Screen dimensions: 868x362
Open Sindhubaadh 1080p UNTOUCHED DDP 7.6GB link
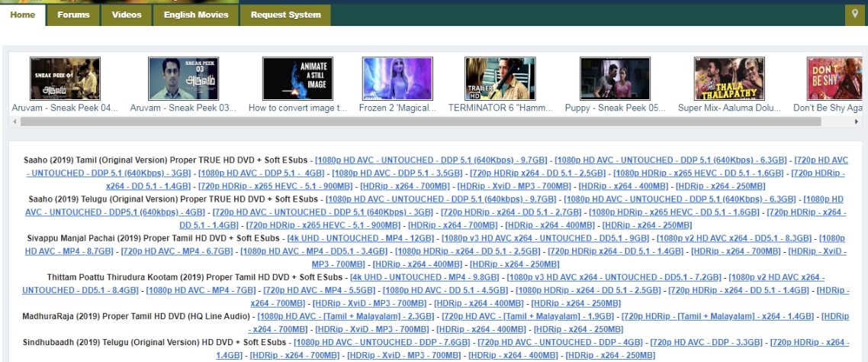(x=382, y=343)
